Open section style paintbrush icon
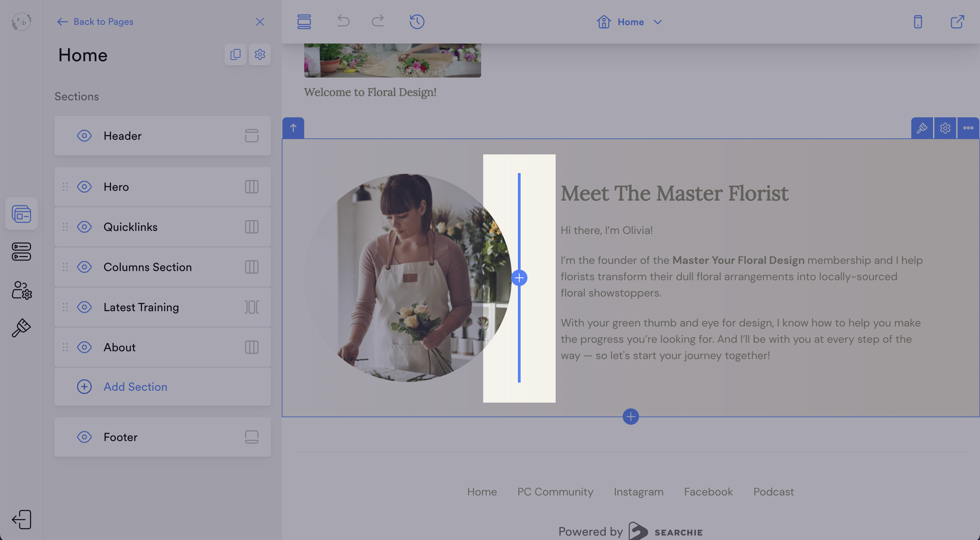 (921, 128)
